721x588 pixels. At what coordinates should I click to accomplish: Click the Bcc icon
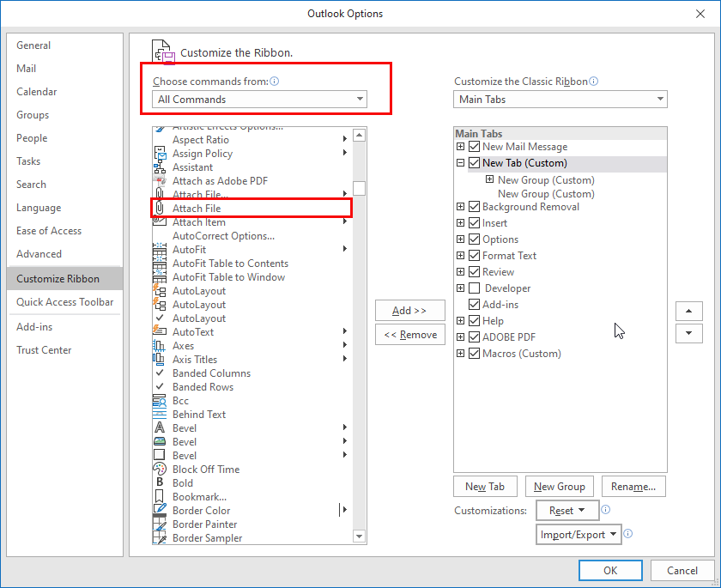pyautogui.click(x=160, y=400)
